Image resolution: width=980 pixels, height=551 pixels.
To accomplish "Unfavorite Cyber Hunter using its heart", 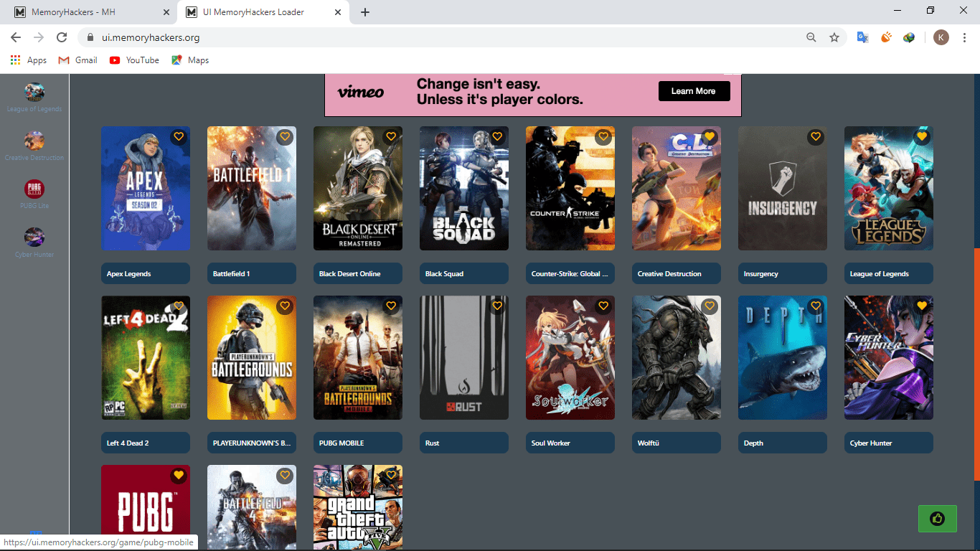I will coord(922,306).
